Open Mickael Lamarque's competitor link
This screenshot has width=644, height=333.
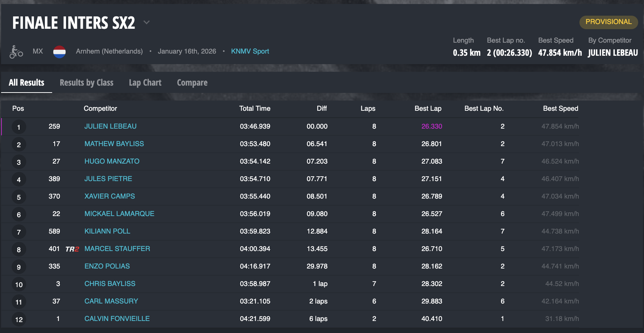(119, 214)
